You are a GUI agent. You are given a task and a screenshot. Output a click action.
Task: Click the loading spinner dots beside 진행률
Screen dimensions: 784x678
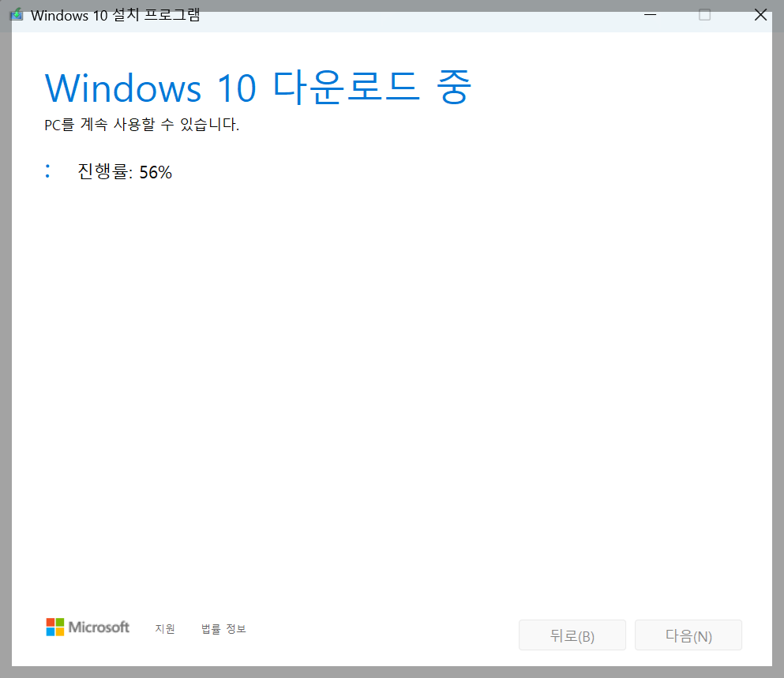pyautogui.click(x=47, y=171)
